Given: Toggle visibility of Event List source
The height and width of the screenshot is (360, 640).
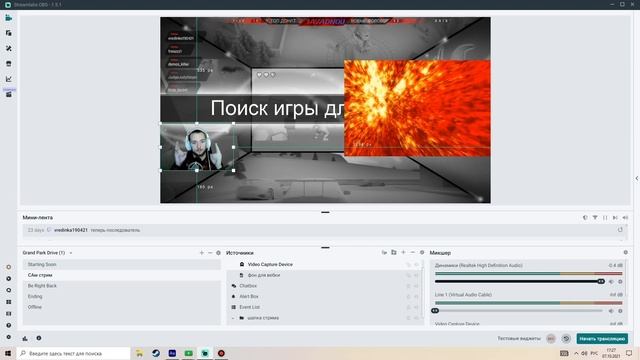Looking at the screenshot, I should click(416, 307).
